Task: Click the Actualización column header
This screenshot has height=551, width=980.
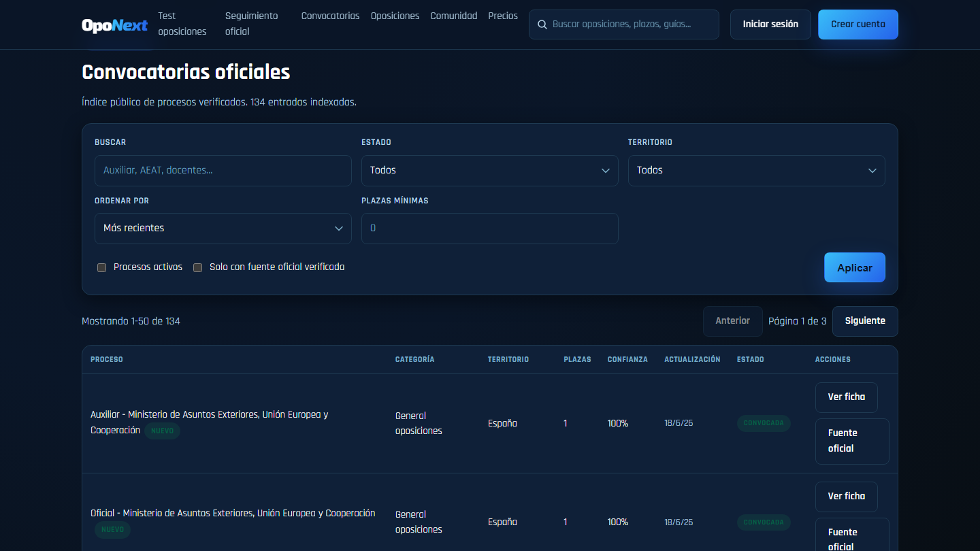Action: (692, 359)
